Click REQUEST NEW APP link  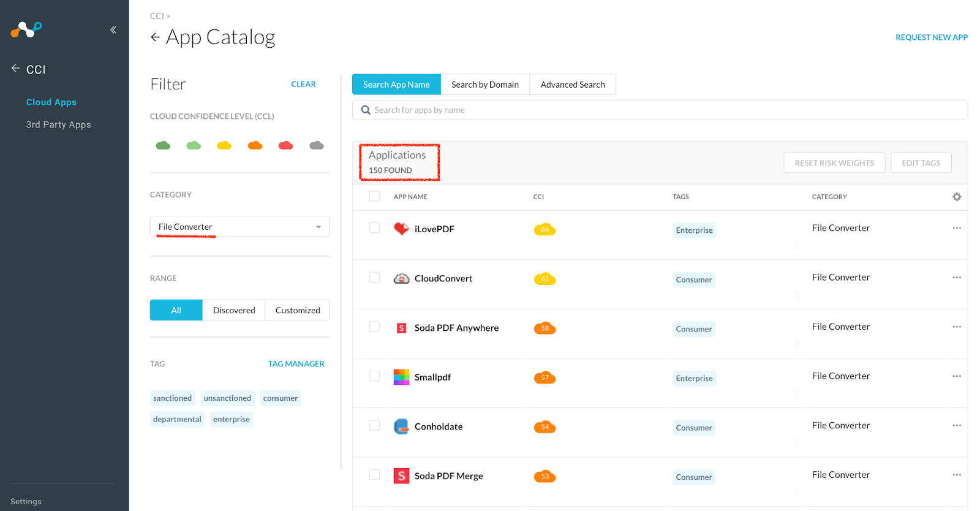point(932,37)
